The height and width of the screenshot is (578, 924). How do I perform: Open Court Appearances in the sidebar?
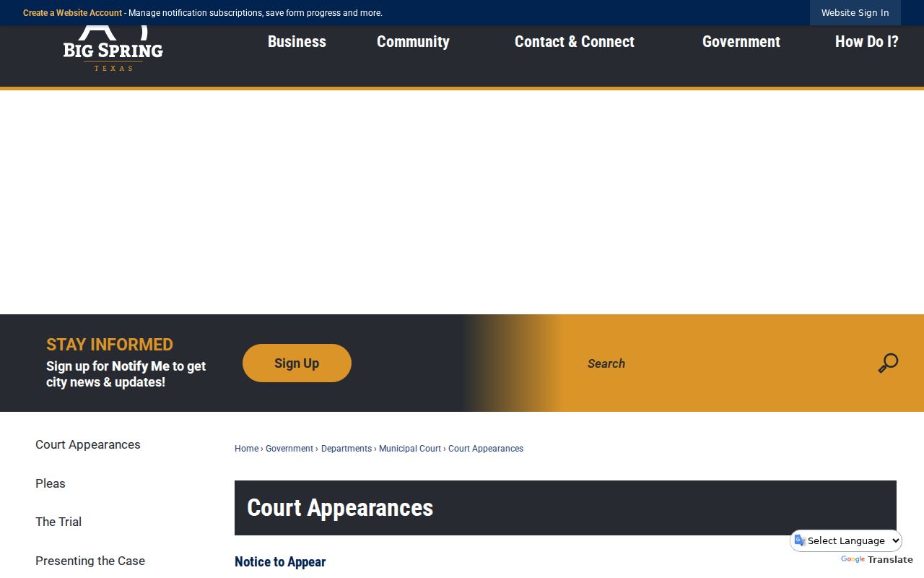click(x=88, y=444)
